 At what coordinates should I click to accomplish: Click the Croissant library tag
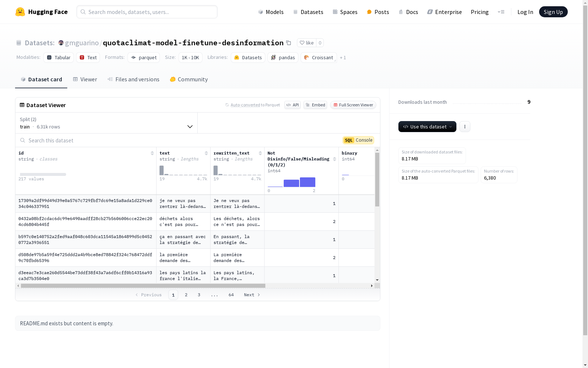pos(319,57)
